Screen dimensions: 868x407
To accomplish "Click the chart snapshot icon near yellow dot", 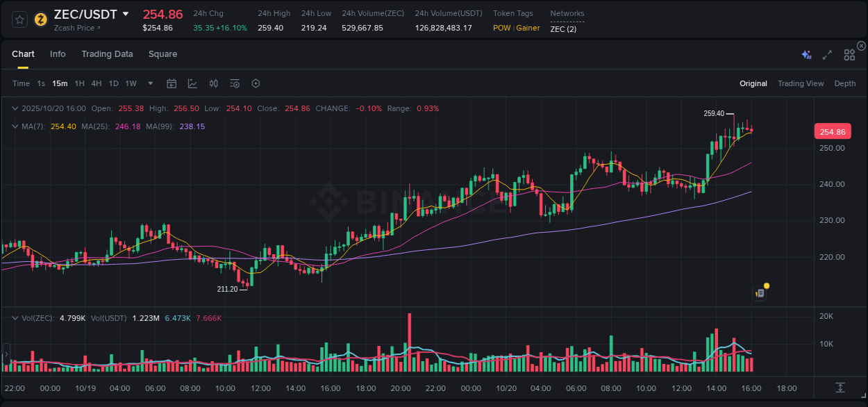I will [759, 292].
